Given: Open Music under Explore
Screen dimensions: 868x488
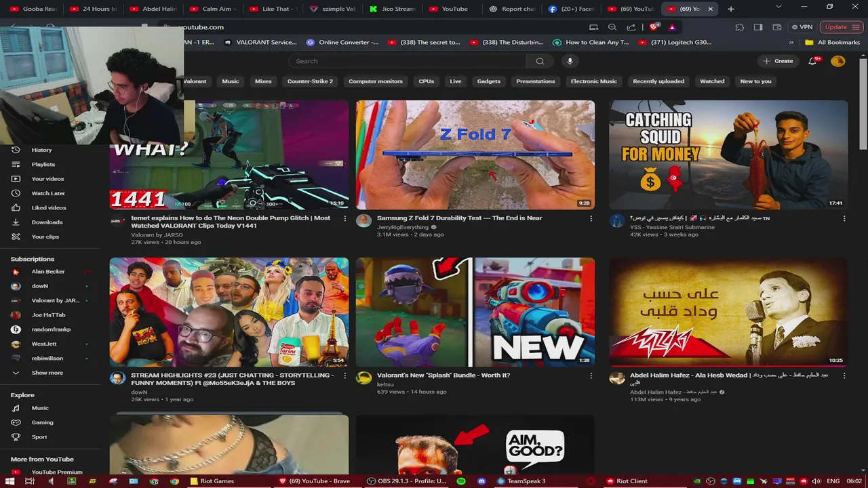Looking at the screenshot, I should click(40, 408).
